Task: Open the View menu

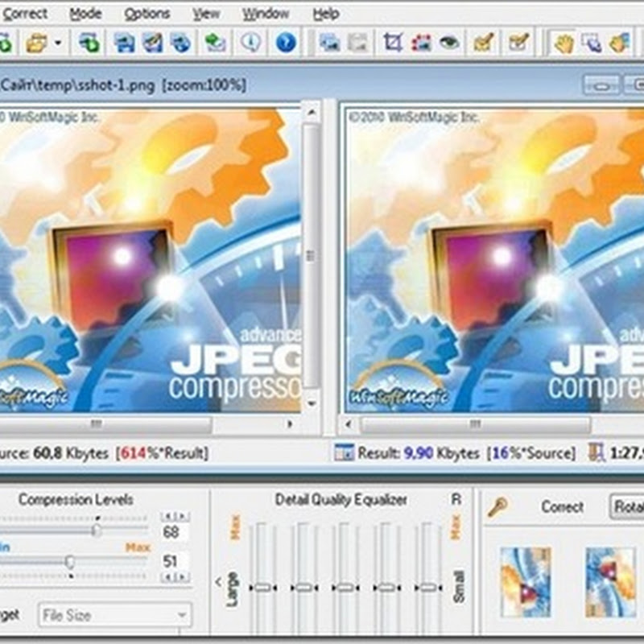Action: pyautogui.click(x=206, y=14)
